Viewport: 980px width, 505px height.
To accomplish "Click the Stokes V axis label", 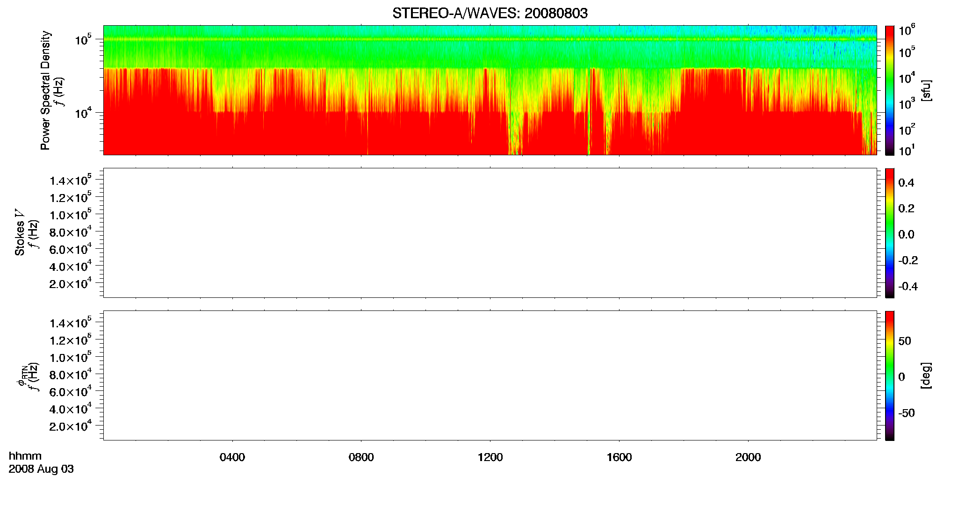I will pyautogui.click(x=20, y=232).
